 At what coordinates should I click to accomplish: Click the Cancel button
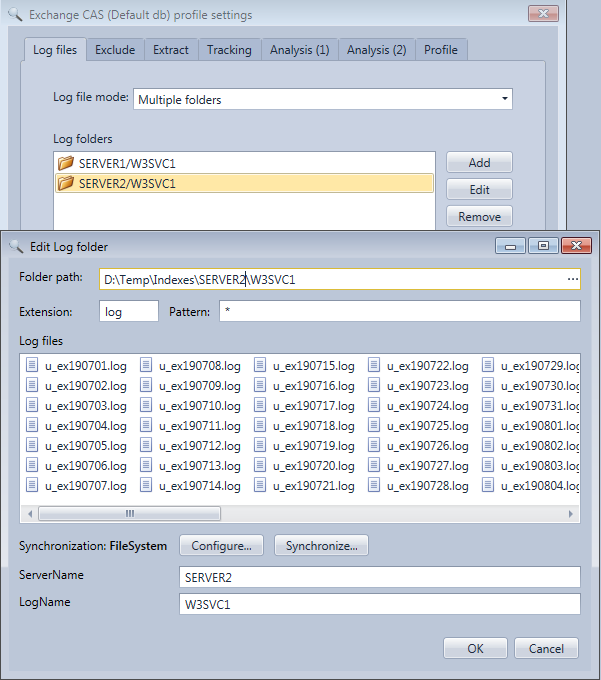tap(546, 648)
